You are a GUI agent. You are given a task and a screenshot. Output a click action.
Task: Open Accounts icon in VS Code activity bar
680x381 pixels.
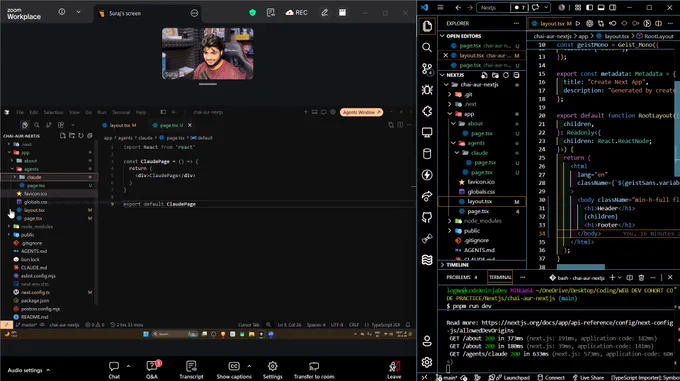point(427,341)
